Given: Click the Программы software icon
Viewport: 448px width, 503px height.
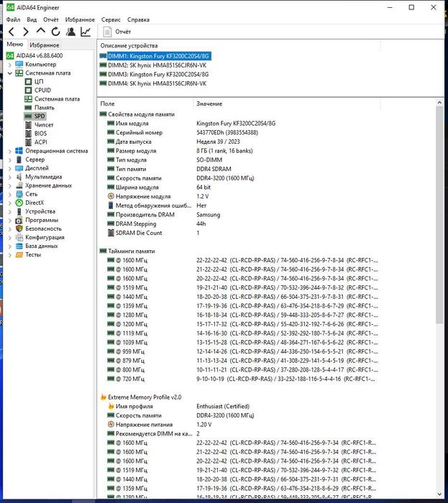Looking at the screenshot, I should 19,220.
